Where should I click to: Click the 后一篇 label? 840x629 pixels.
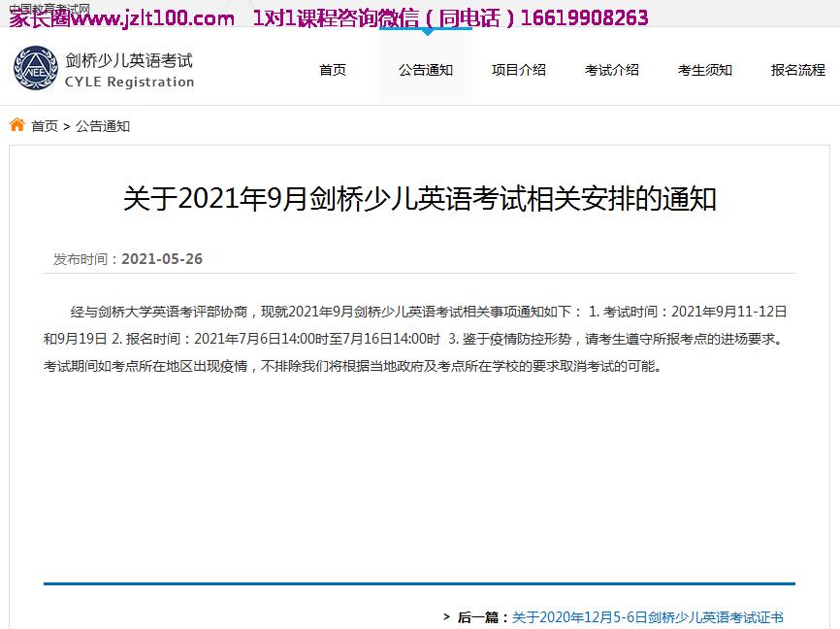[x=477, y=617]
